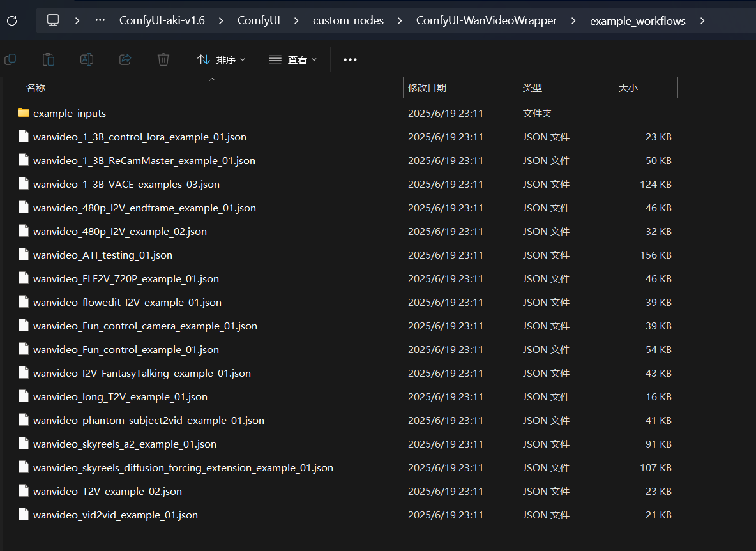Click the This PC monitor icon
This screenshot has width=756, height=551.
(x=52, y=20)
